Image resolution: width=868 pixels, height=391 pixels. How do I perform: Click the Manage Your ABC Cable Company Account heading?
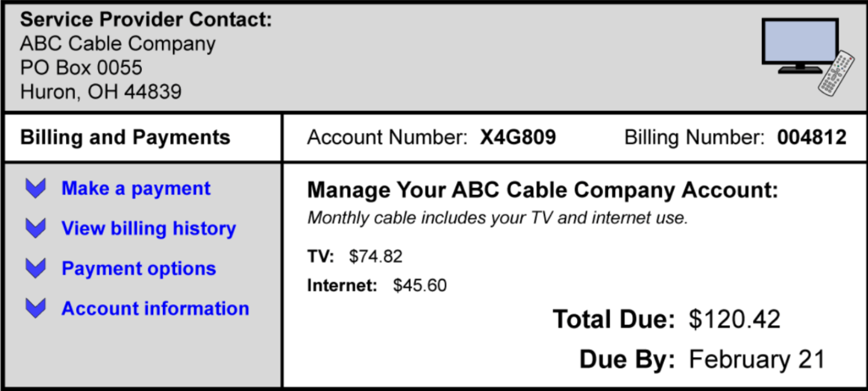[x=542, y=190]
